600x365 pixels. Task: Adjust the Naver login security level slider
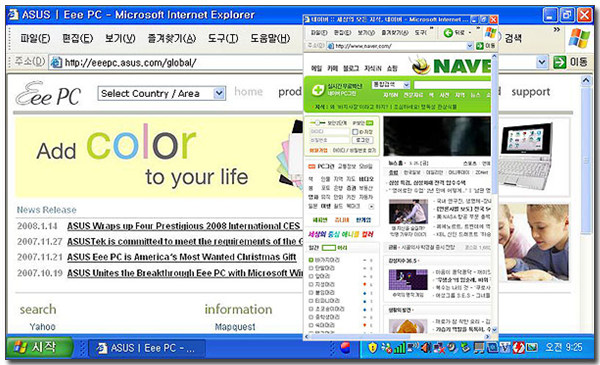(317, 123)
